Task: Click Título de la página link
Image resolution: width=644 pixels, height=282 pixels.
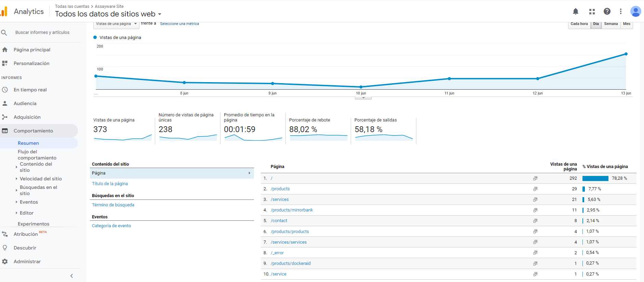Action: [x=110, y=184]
